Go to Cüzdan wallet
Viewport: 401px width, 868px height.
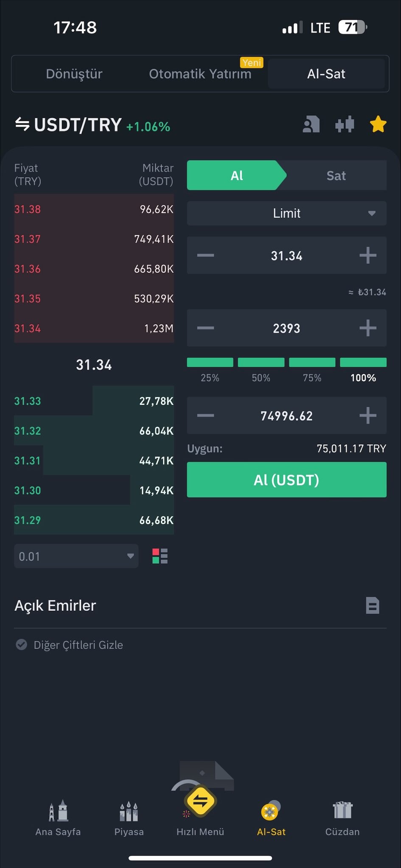[x=342, y=818]
